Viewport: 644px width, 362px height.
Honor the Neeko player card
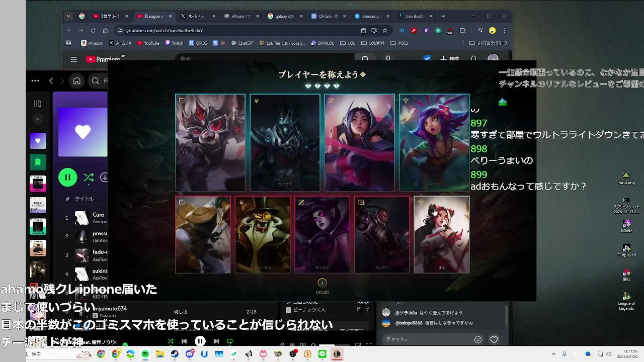pyautogui.click(x=434, y=142)
